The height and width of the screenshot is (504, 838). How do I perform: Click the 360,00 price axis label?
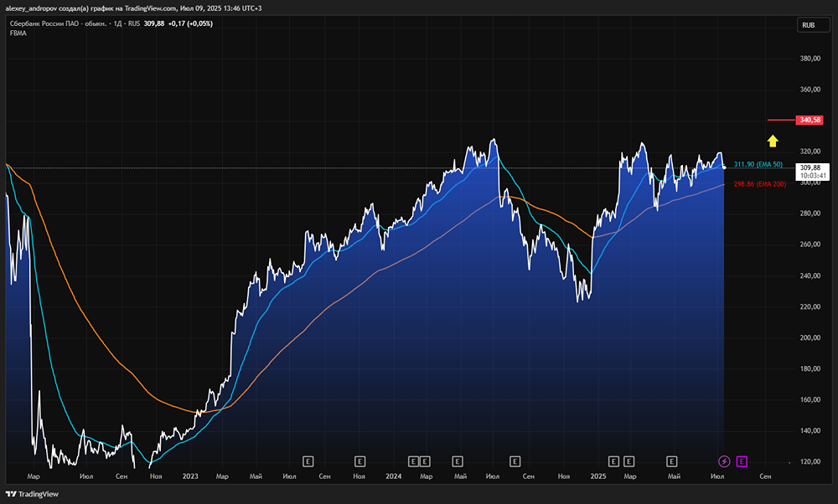[x=810, y=89]
